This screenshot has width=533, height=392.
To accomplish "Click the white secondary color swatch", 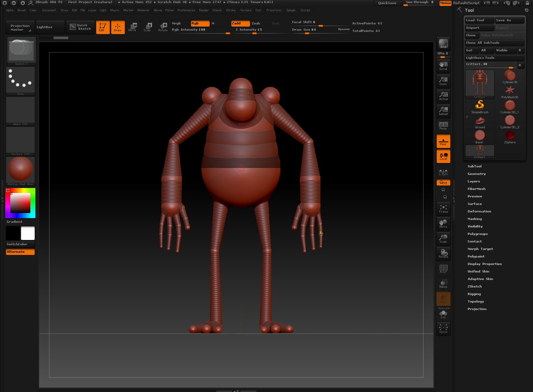I will coord(28,233).
